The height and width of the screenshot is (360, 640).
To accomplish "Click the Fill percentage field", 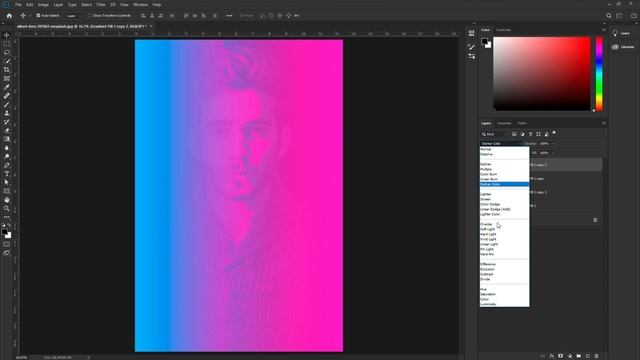I will coord(544,153).
